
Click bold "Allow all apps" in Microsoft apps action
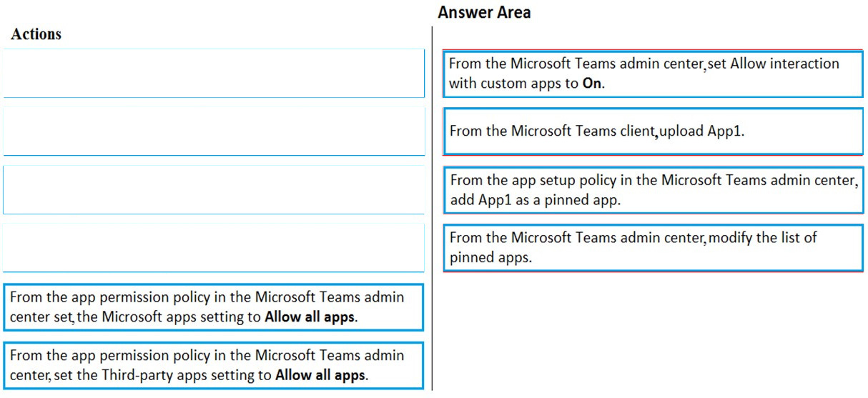point(309,317)
